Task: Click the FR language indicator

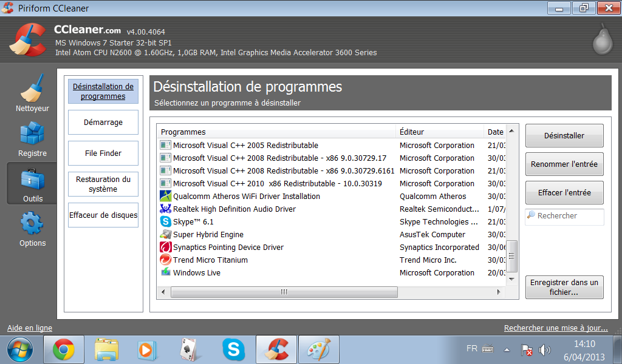Action: 472,349
